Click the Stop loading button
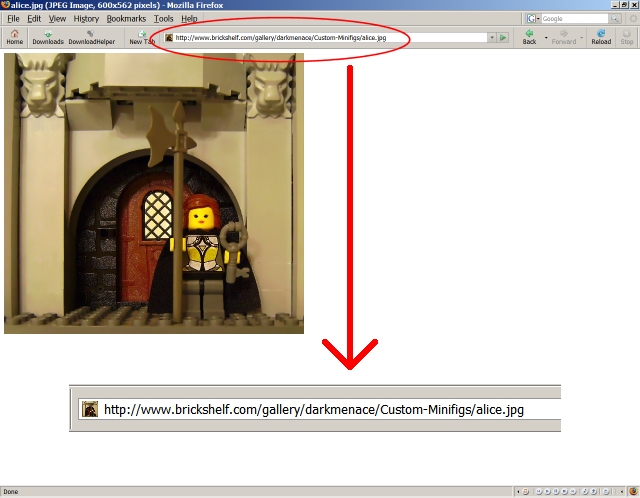This screenshot has width=640, height=498. (x=627, y=37)
